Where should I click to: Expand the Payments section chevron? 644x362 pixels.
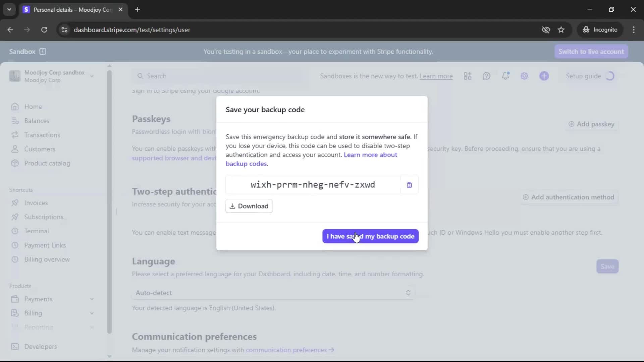coord(92,299)
